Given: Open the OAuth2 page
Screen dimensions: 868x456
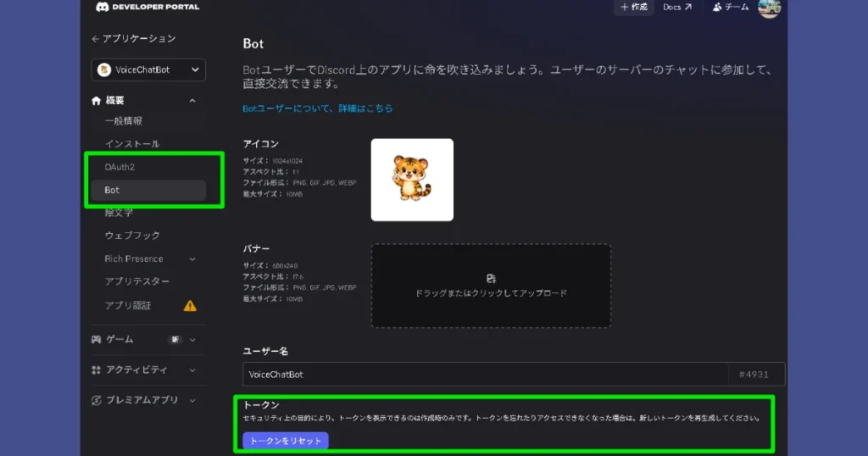Looking at the screenshot, I should (x=120, y=167).
